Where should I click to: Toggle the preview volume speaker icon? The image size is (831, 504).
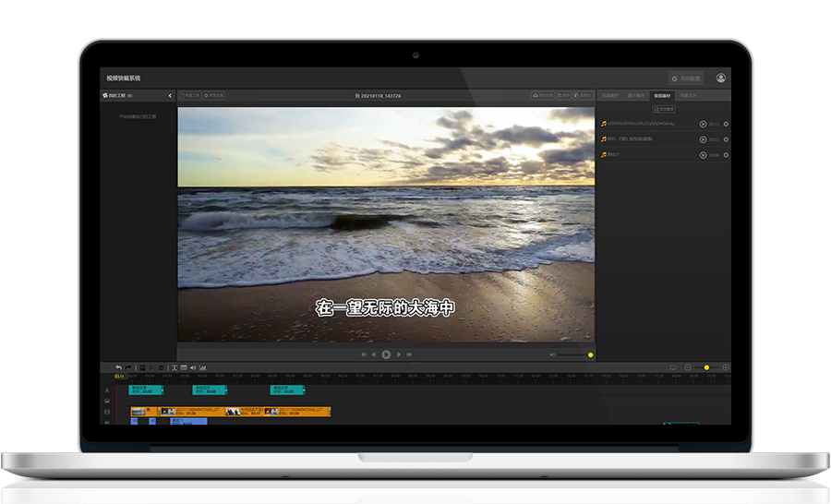tap(553, 354)
